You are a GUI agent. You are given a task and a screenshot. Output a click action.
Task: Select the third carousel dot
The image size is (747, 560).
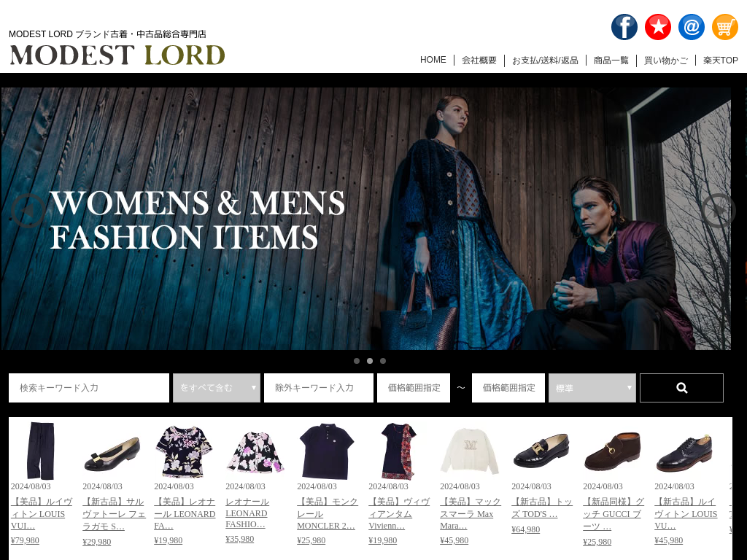pyautogui.click(x=383, y=361)
